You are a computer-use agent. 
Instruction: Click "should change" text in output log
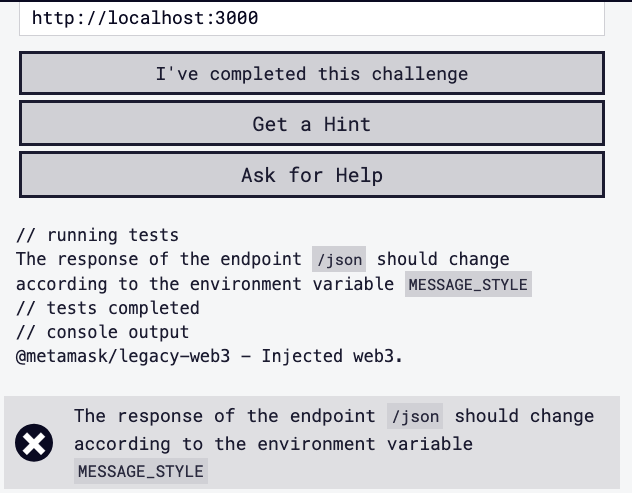(443, 260)
